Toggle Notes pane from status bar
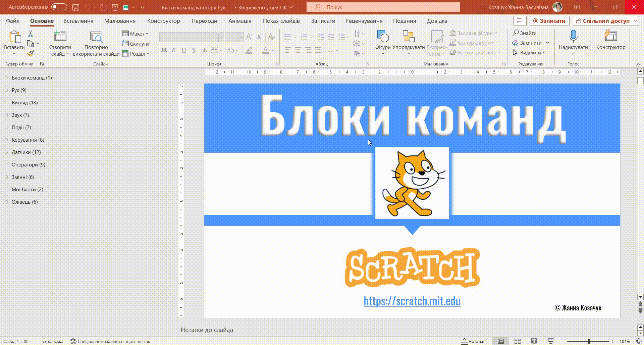The image size is (644, 345). pyautogui.click(x=473, y=341)
